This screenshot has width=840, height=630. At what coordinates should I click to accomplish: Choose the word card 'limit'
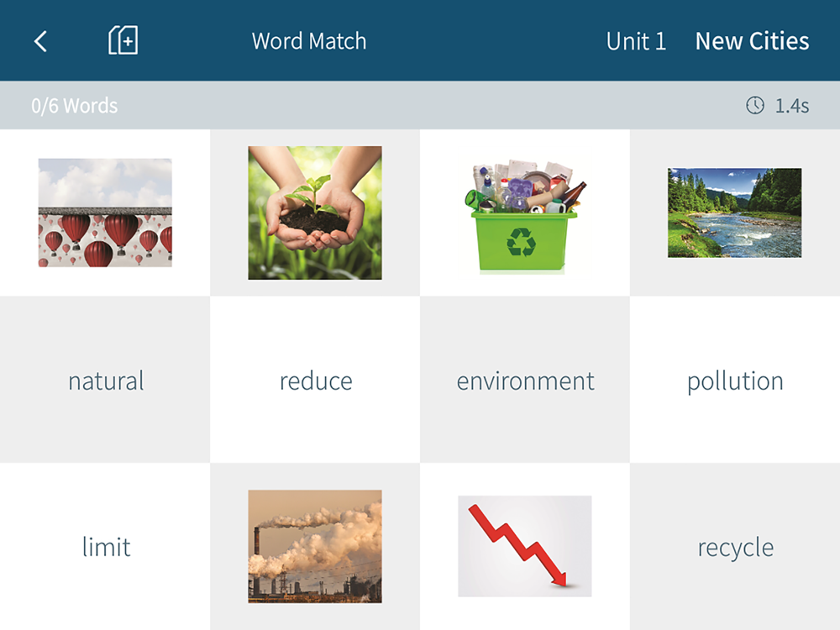pyautogui.click(x=105, y=547)
